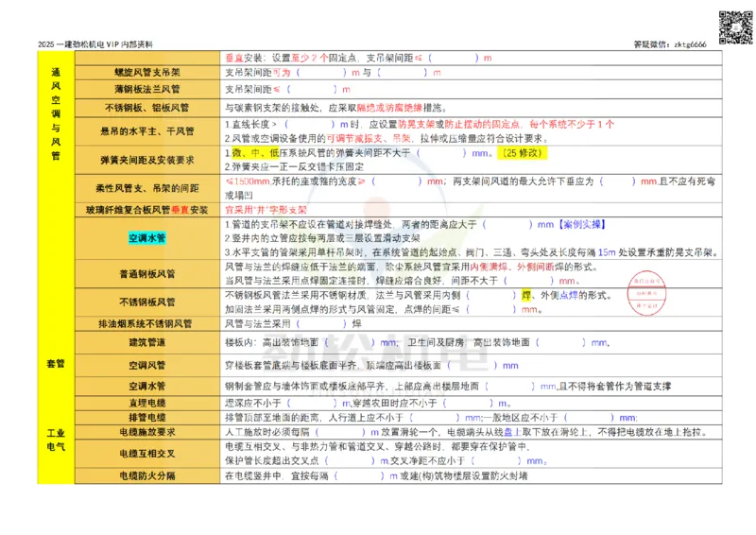Viewport: 756px width, 535px height.
Task: Click the line '2.弹簧夹应一正一反交错卡压固定'
Action: pyautogui.click(x=294, y=167)
